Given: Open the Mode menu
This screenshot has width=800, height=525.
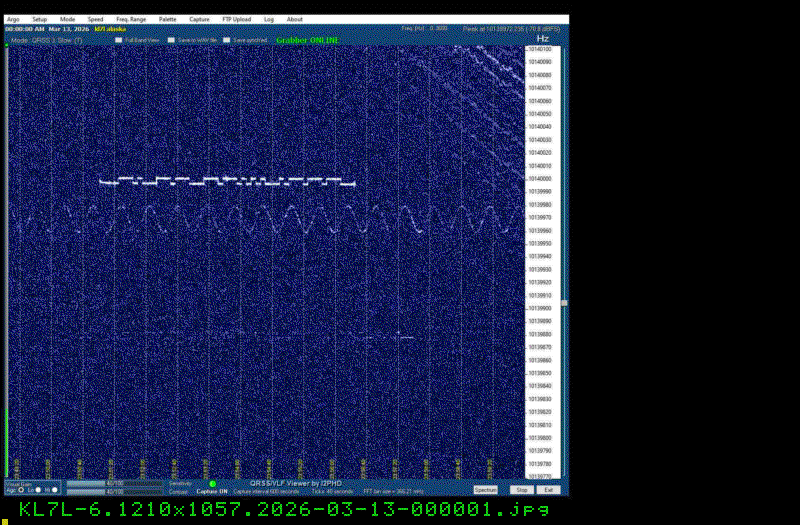Looking at the screenshot, I should (67, 19).
